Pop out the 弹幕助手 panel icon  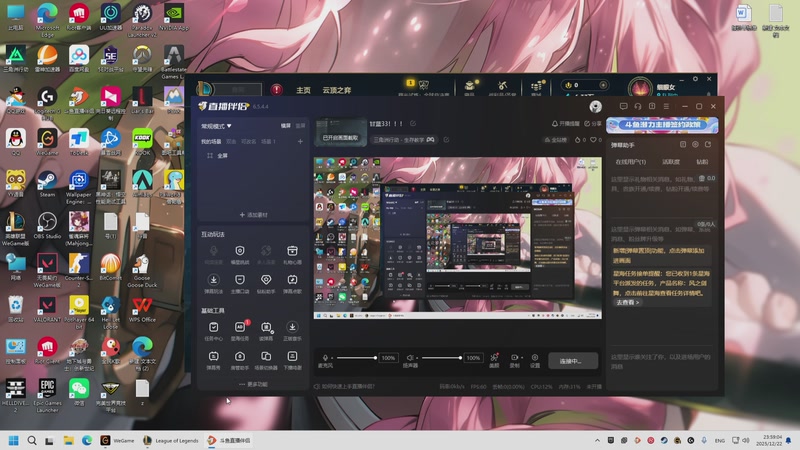pos(708,144)
